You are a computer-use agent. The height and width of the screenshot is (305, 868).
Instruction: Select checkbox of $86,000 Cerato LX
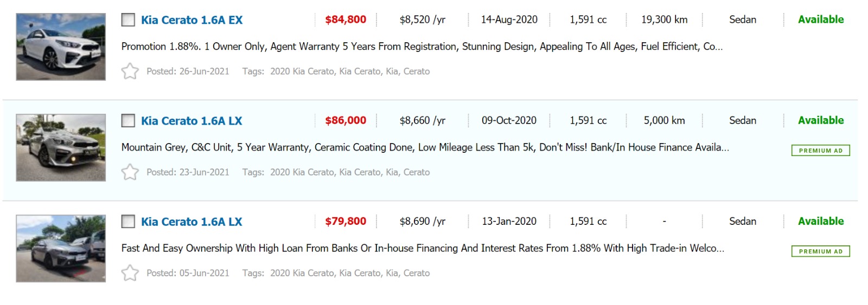click(128, 121)
